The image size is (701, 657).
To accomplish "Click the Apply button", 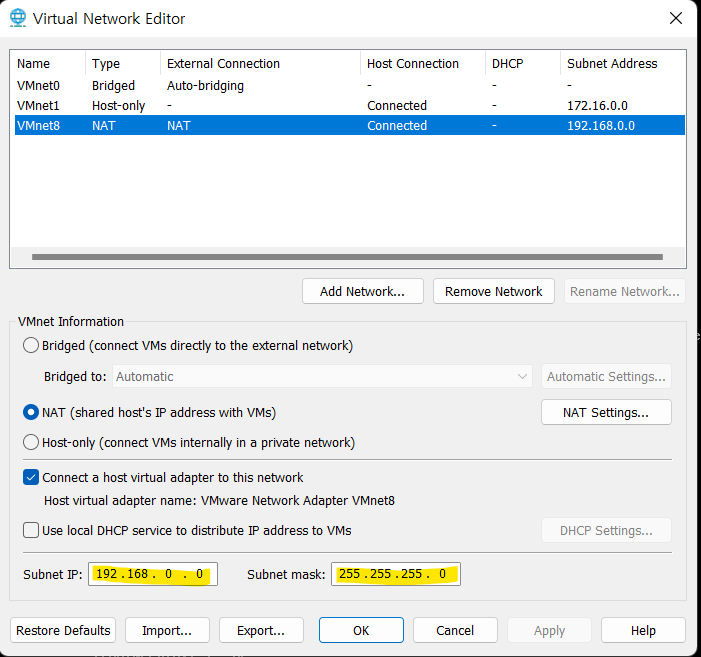I will coord(549,630).
